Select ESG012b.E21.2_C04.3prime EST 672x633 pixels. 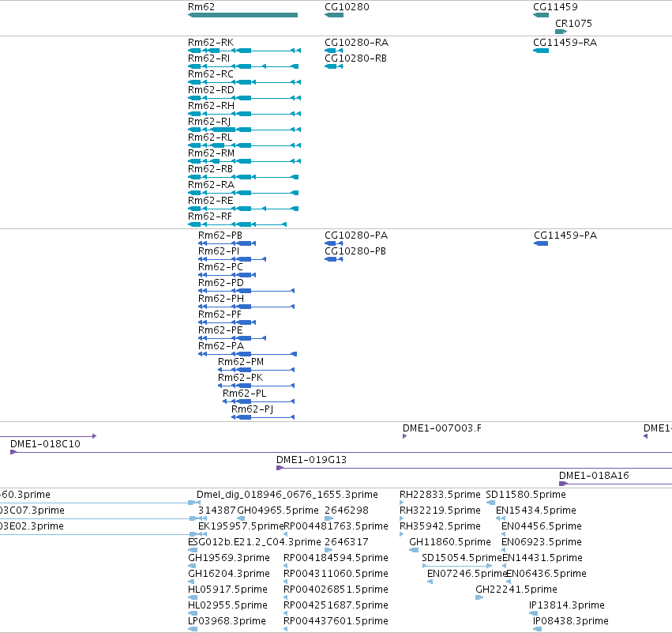(254, 542)
